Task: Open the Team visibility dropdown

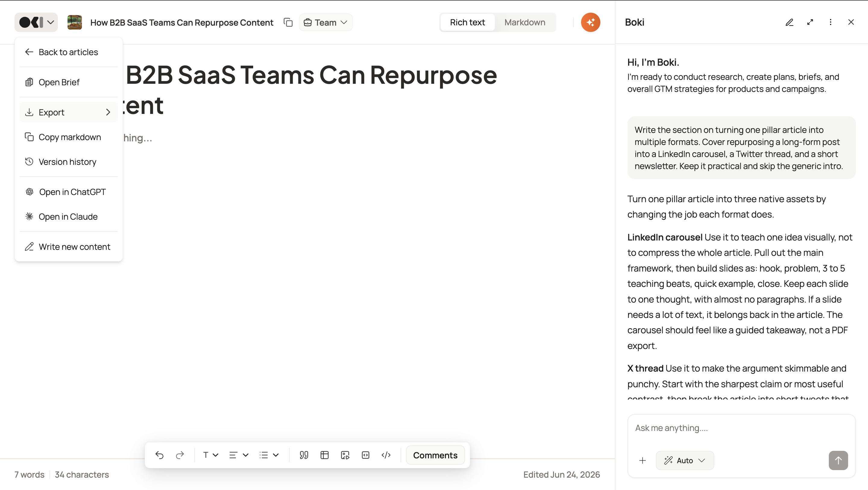Action: [x=325, y=22]
